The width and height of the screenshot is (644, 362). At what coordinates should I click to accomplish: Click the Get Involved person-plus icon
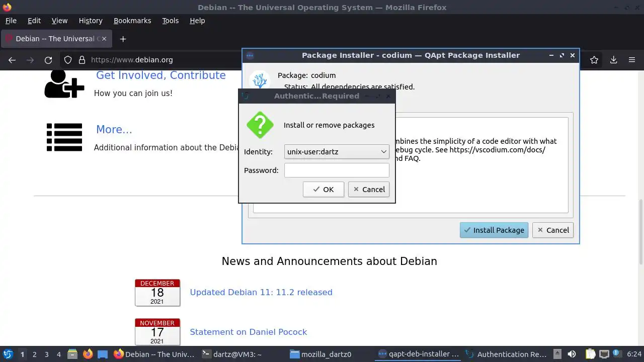tap(64, 84)
